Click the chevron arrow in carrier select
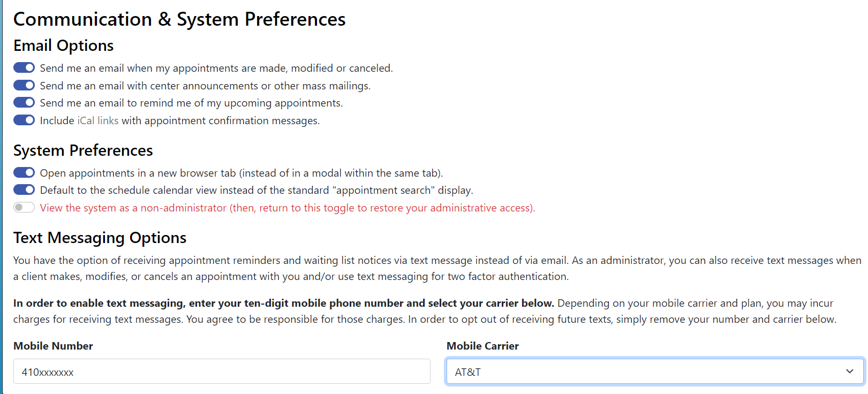 point(850,372)
